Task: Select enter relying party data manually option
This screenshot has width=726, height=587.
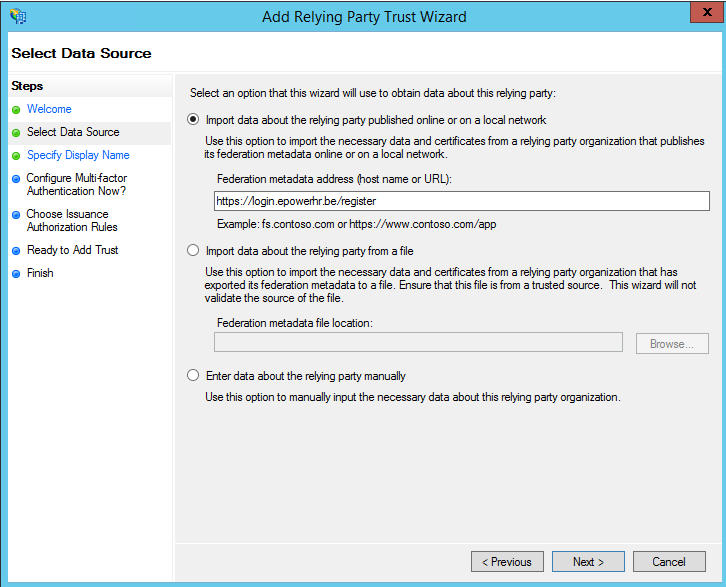Action: (x=193, y=375)
